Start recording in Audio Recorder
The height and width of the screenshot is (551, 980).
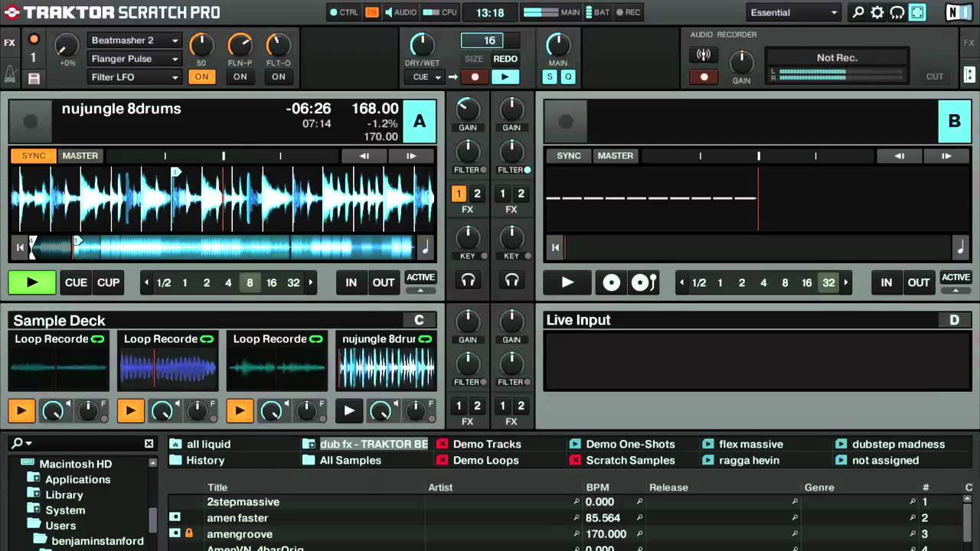704,77
